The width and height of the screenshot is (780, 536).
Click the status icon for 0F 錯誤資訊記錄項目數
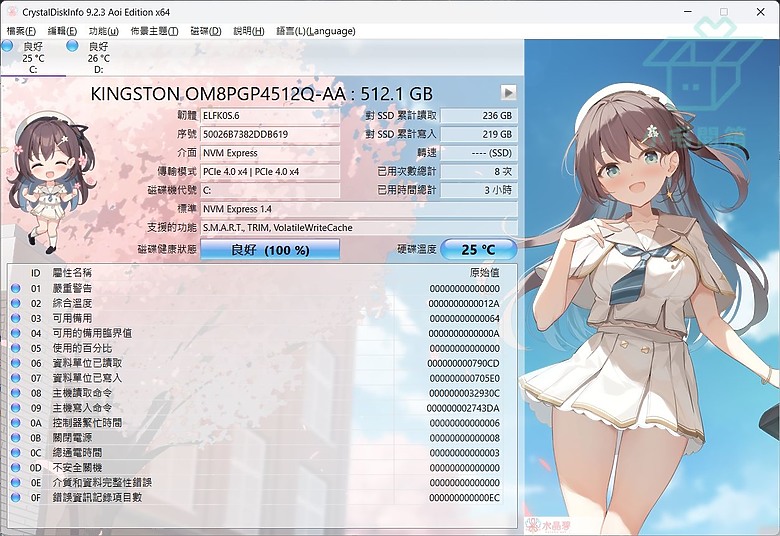tap(15, 497)
